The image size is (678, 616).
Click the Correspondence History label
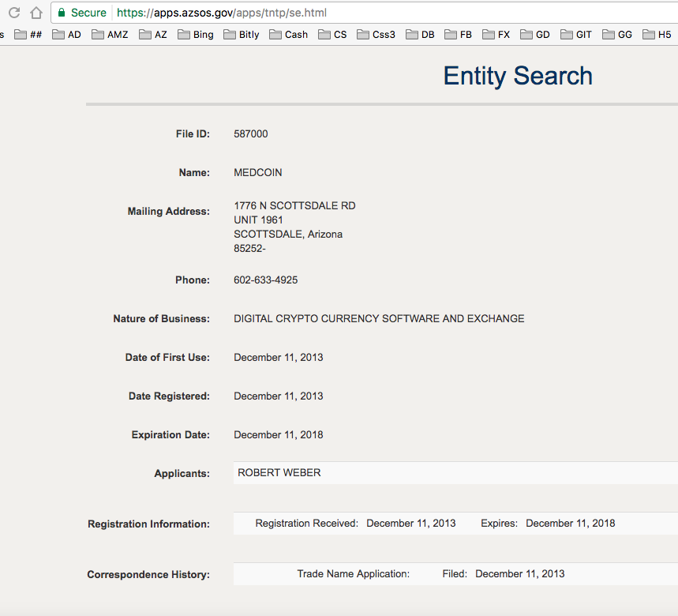pos(148,575)
